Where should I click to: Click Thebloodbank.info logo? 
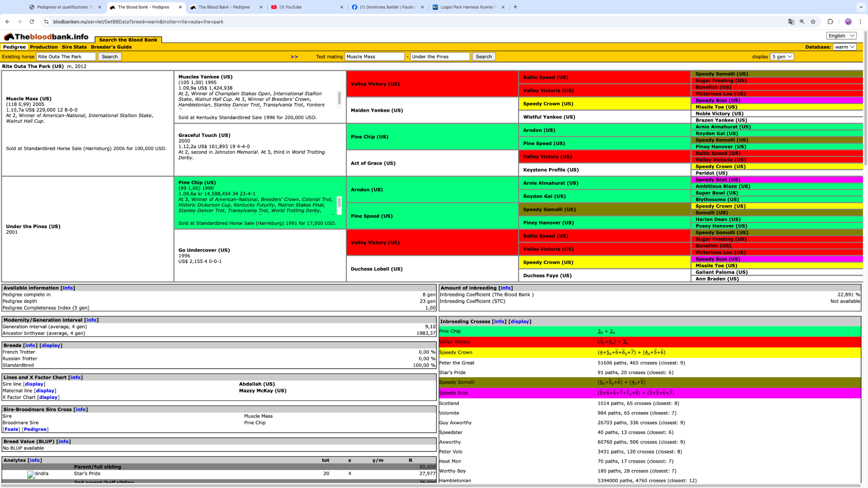tap(46, 37)
